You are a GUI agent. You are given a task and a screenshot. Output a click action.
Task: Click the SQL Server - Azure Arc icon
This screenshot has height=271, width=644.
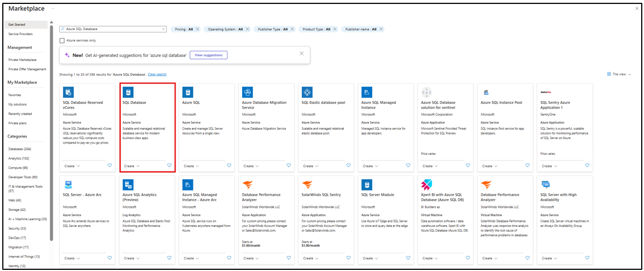click(68, 185)
